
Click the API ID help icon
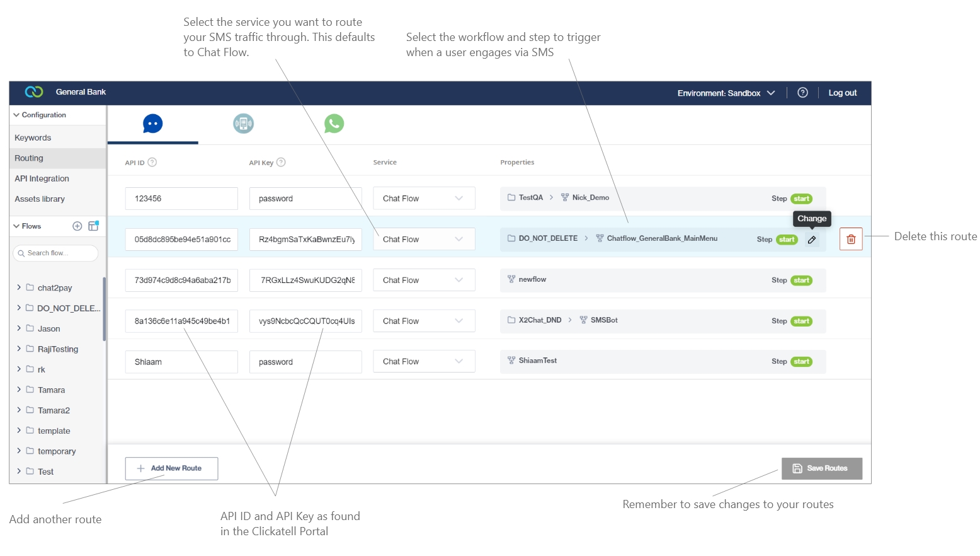coord(152,162)
